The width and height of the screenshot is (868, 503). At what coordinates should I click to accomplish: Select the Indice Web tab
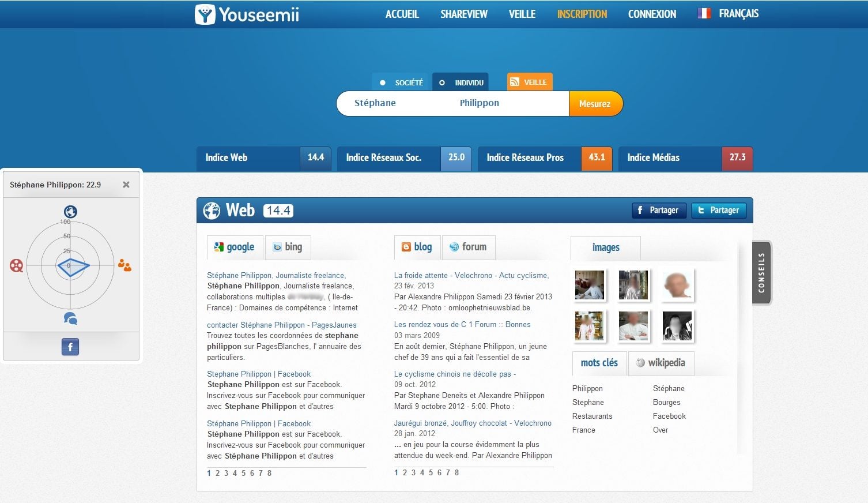coord(264,158)
